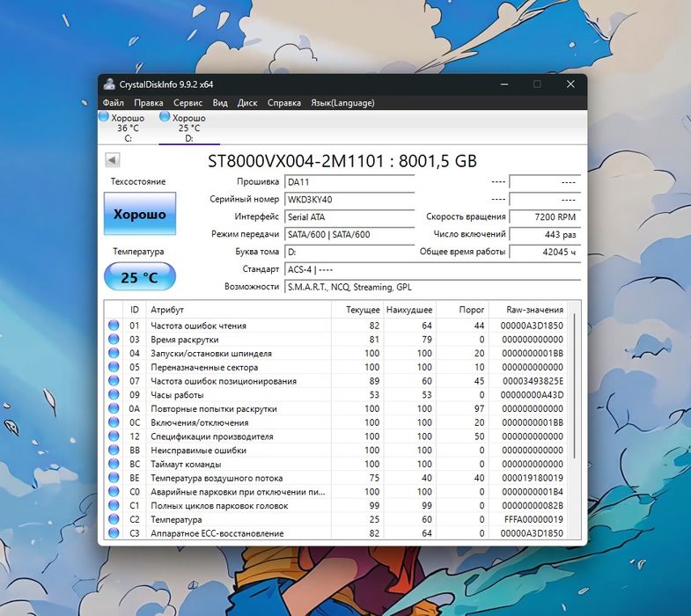Select the Аппаратное ECC-восстановление row text
The height and width of the screenshot is (616, 691).
[x=217, y=533]
